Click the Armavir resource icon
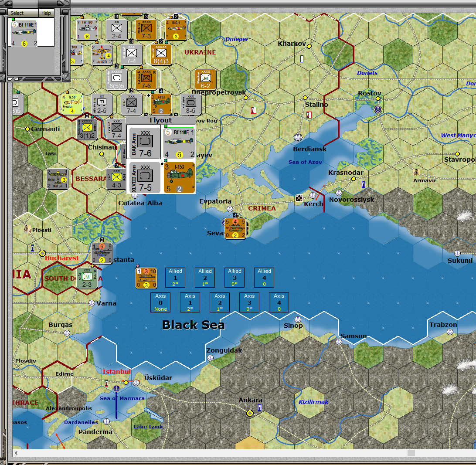The width and height of the screenshot is (476, 465). click(417, 172)
